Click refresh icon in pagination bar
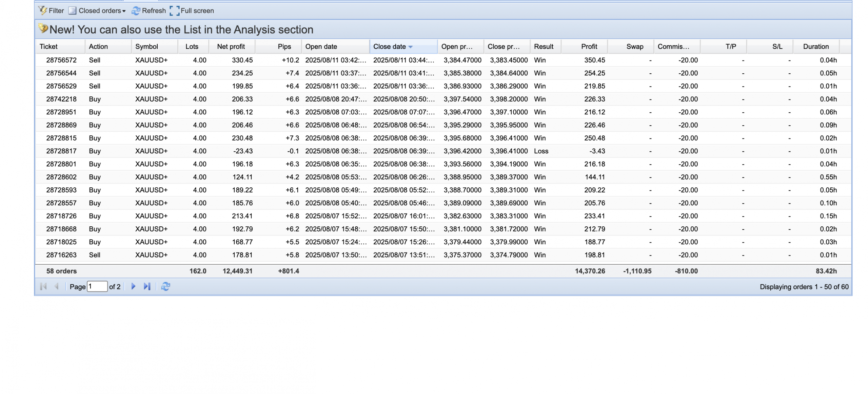The width and height of the screenshot is (868, 394). (x=165, y=286)
